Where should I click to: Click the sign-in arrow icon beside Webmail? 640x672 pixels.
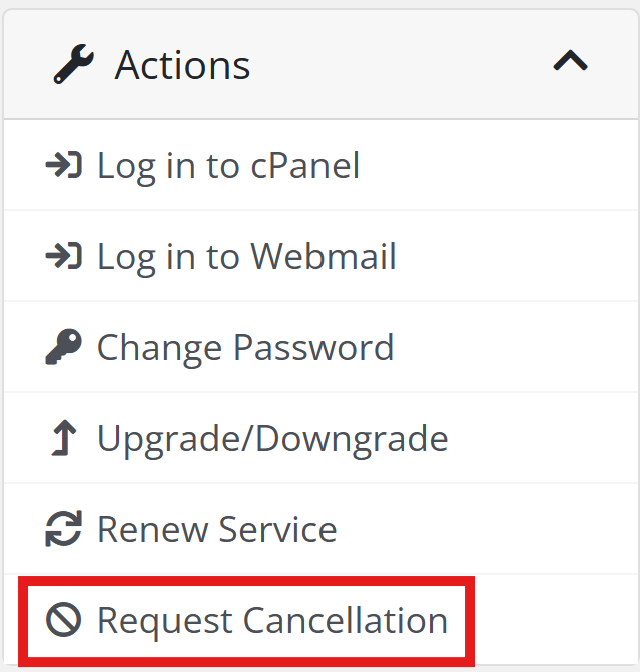(x=64, y=256)
